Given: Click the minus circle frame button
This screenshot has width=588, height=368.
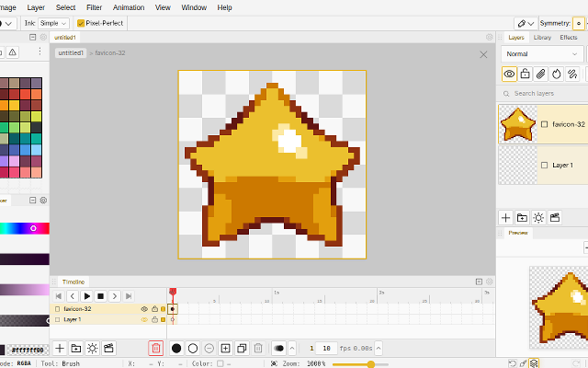Looking at the screenshot, I should pyautogui.click(x=209, y=349).
